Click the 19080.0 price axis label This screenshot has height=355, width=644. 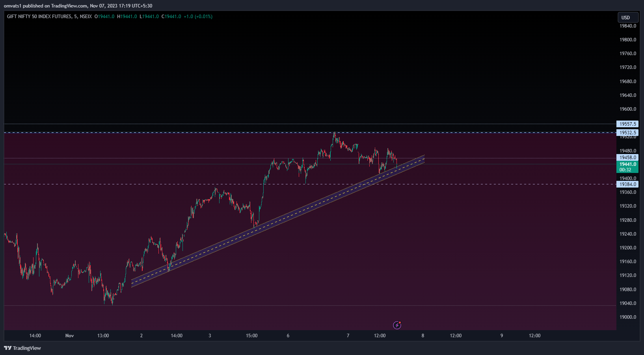pos(628,290)
